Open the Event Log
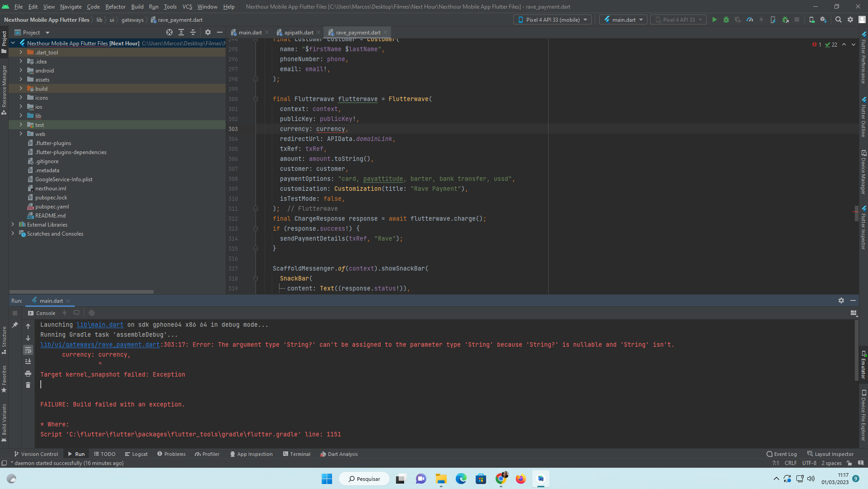Image resolution: width=868 pixels, height=489 pixels. (781, 454)
